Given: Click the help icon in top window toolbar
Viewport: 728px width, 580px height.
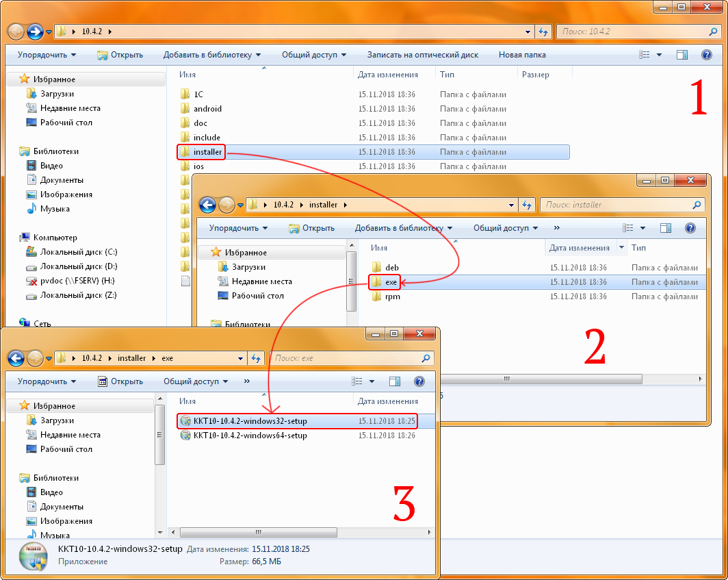Looking at the screenshot, I should coord(706,55).
